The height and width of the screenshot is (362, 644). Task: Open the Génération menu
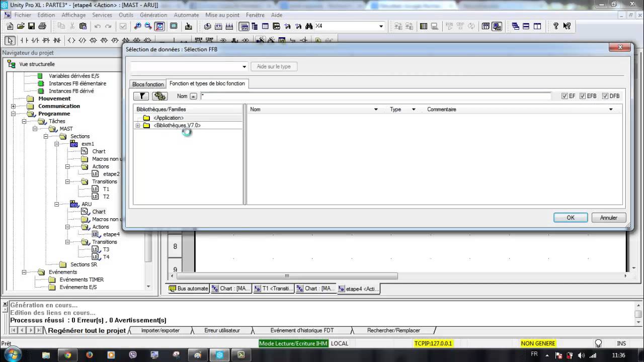153,15
